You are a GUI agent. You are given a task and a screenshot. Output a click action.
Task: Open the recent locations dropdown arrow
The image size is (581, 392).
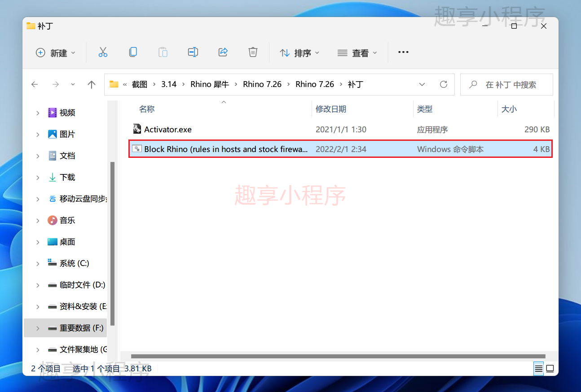point(73,84)
